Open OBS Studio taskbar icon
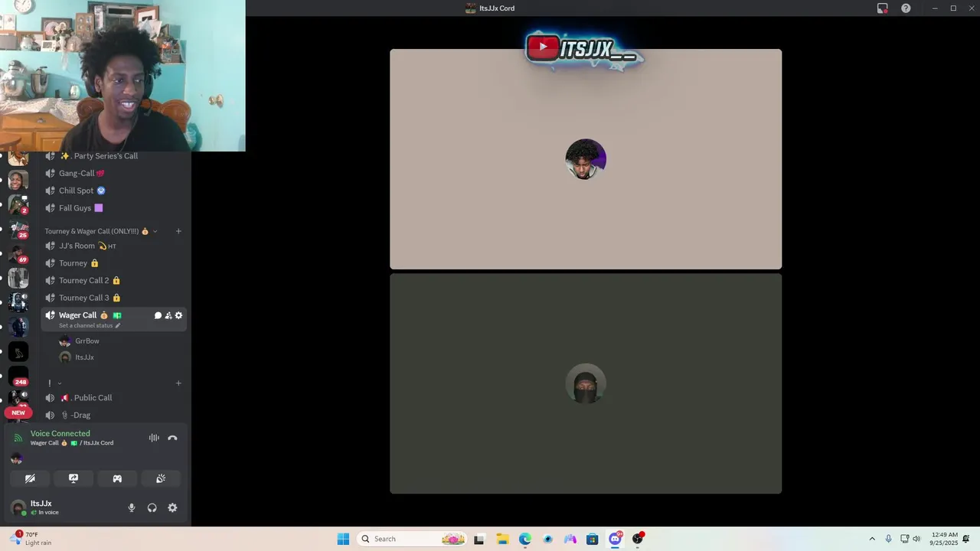This screenshot has height=551, width=980. (x=638, y=539)
